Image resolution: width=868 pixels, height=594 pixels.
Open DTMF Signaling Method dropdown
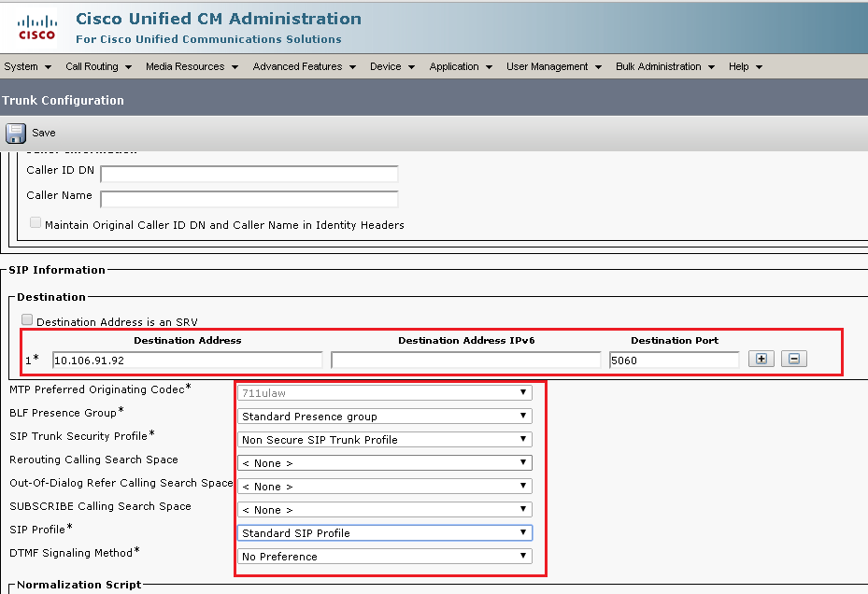tap(385, 556)
